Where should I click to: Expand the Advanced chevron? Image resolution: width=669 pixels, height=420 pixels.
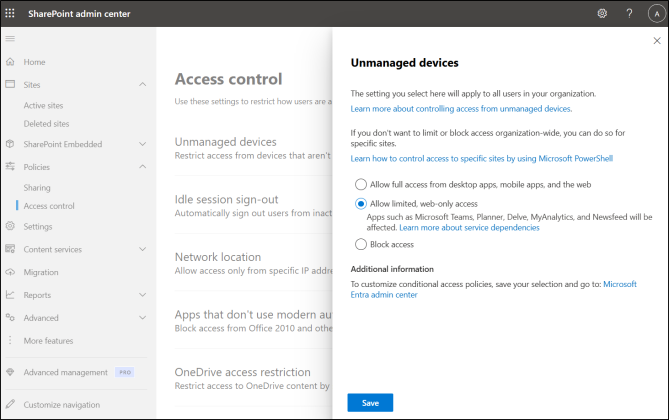click(143, 318)
